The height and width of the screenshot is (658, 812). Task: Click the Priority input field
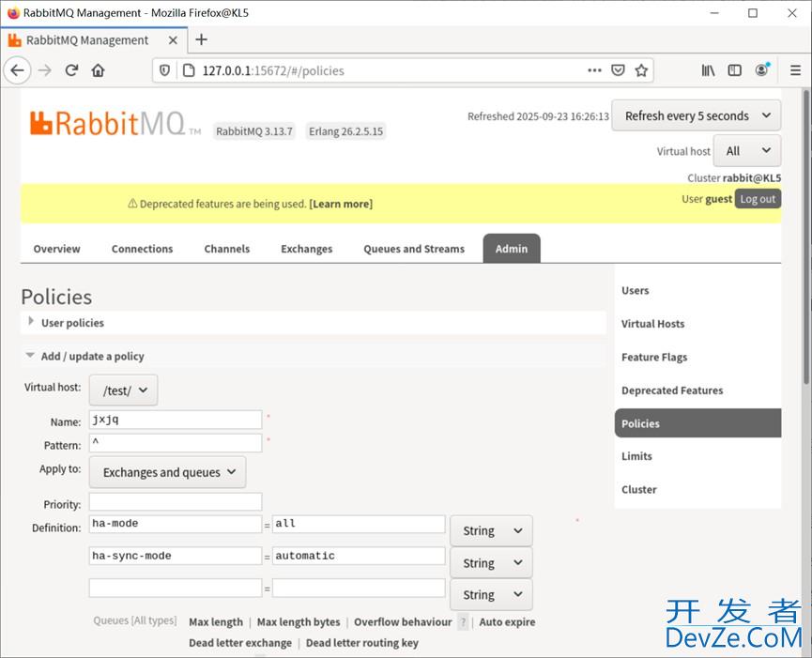(x=176, y=503)
